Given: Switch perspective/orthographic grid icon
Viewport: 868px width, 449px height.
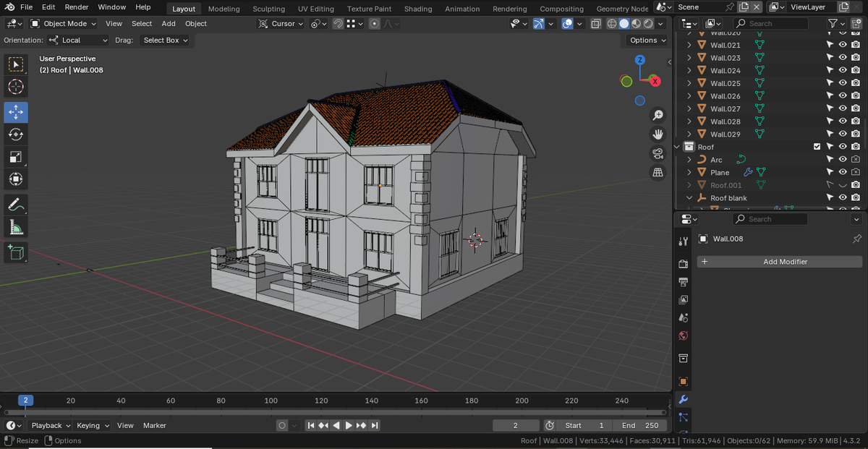Looking at the screenshot, I should (x=658, y=172).
